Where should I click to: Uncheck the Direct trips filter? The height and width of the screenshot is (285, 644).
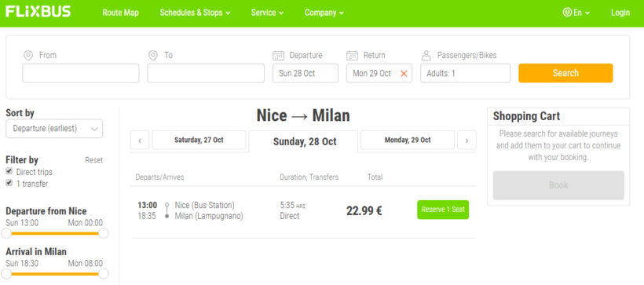point(9,171)
